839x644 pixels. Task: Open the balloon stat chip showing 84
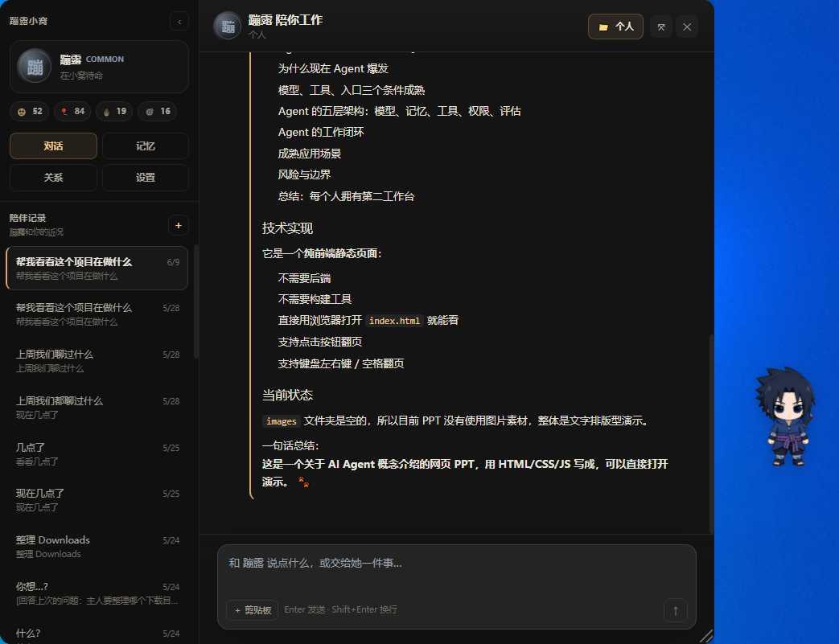(72, 111)
